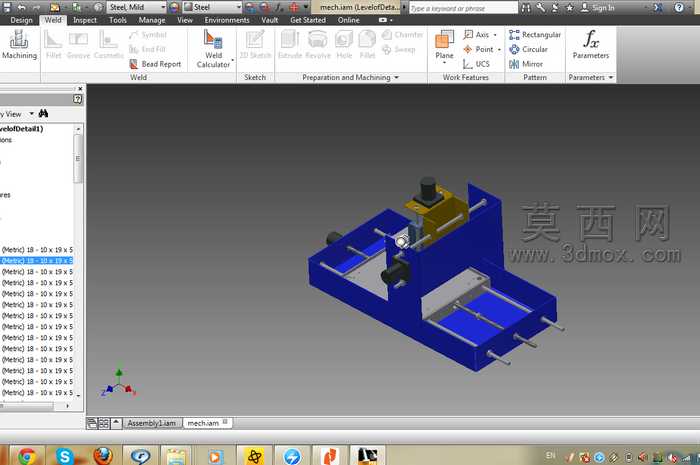This screenshot has height=465, width=700.
Task: Open the Help question mark icon
Action: tap(679, 8)
